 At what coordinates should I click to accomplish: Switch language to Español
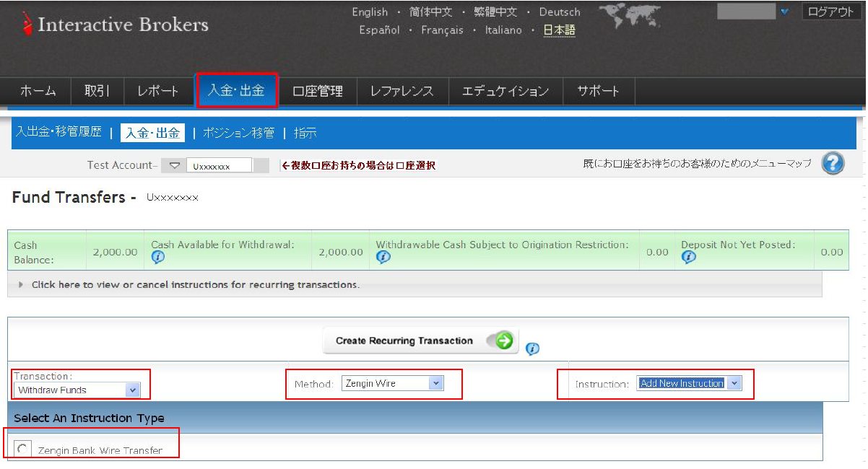coord(379,30)
